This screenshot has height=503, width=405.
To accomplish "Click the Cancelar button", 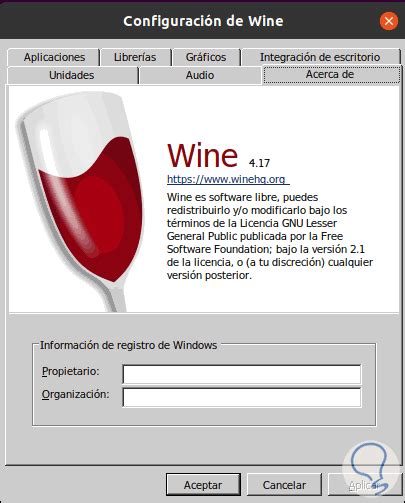I will pyautogui.click(x=284, y=485).
